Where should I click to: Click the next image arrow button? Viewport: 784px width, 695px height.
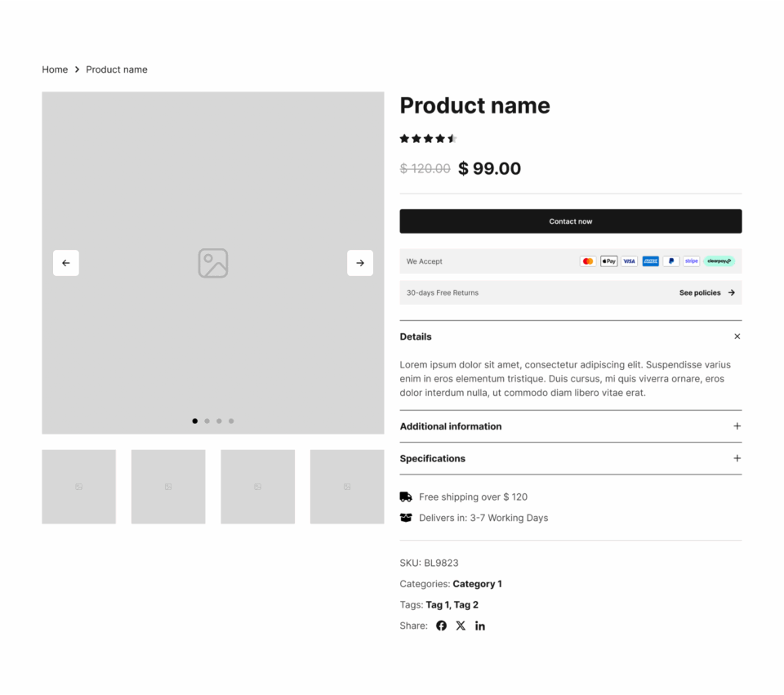[359, 263]
